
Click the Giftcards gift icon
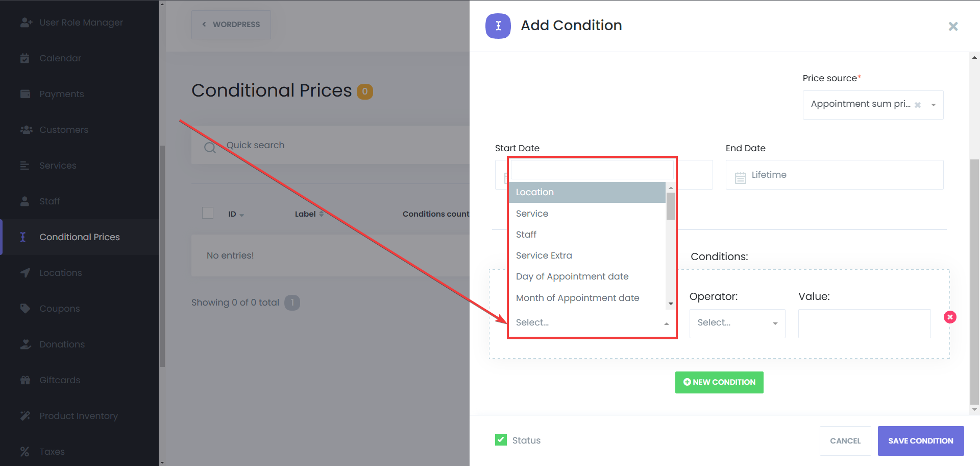tap(25, 380)
